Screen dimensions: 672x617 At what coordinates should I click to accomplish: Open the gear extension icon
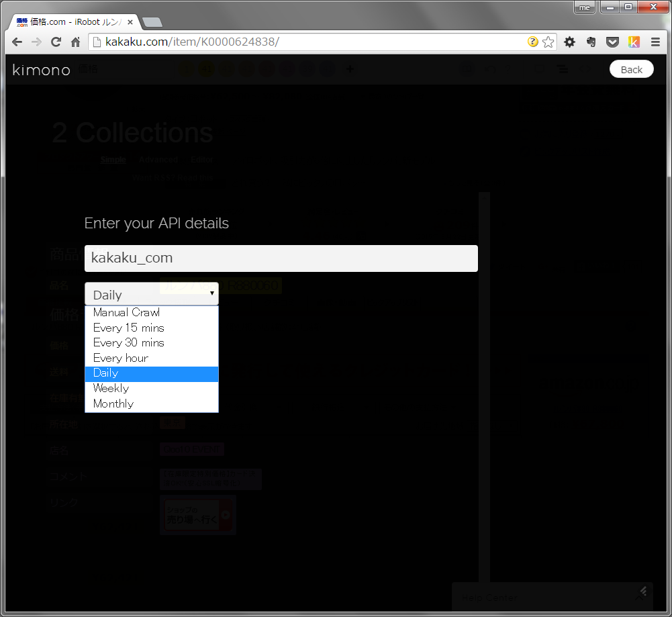[x=569, y=42]
